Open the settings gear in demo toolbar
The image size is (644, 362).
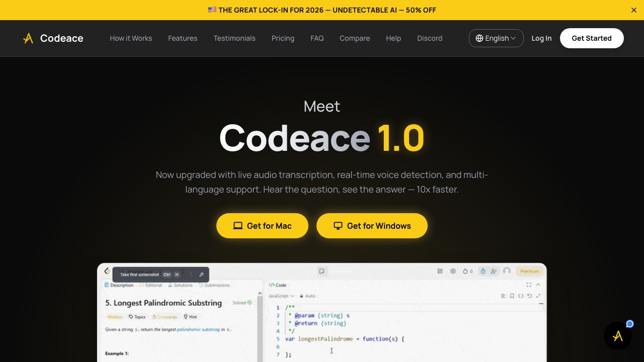(453, 271)
